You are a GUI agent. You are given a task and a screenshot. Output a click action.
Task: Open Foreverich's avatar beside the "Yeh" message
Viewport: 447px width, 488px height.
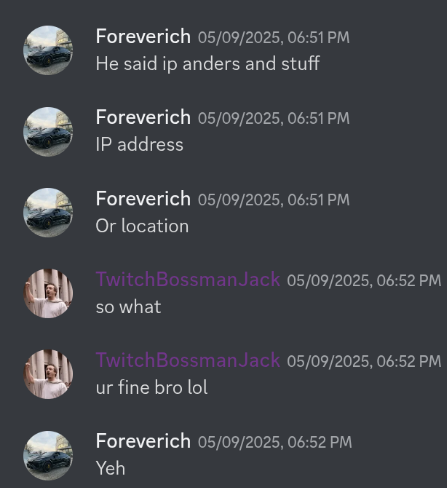pyautogui.click(x=48, y=456)
